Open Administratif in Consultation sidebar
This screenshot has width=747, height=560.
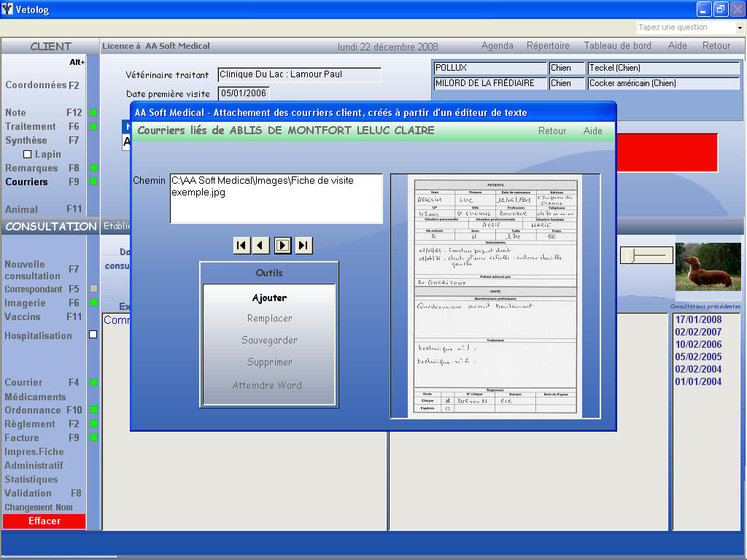pos(34,466)
